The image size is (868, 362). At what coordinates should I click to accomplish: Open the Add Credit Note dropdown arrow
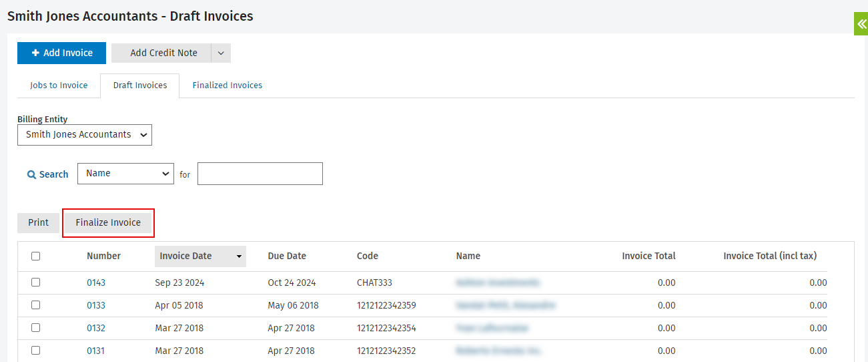click(x=222, y=53)
